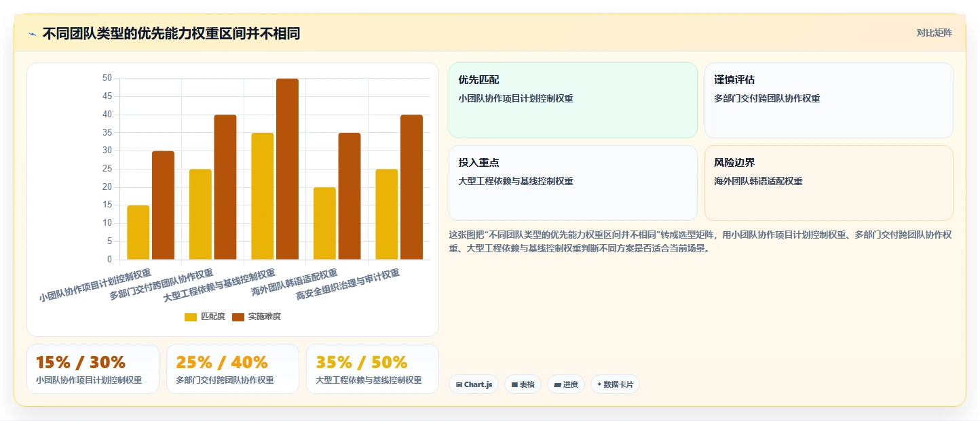
Task: Select the 进度 tag chip
Action: pos(566,384)
